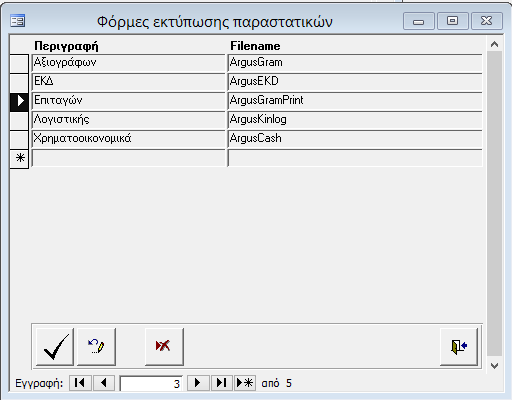
Task: Jump to last record button
Action: click(x=221, y=383)
